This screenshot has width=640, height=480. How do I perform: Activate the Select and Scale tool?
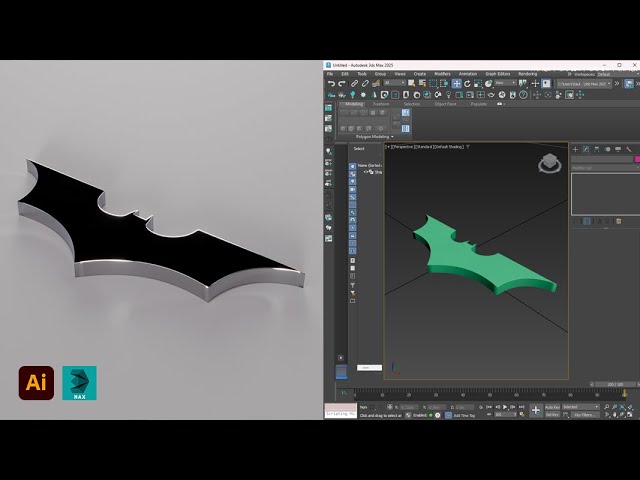(478, 84)
